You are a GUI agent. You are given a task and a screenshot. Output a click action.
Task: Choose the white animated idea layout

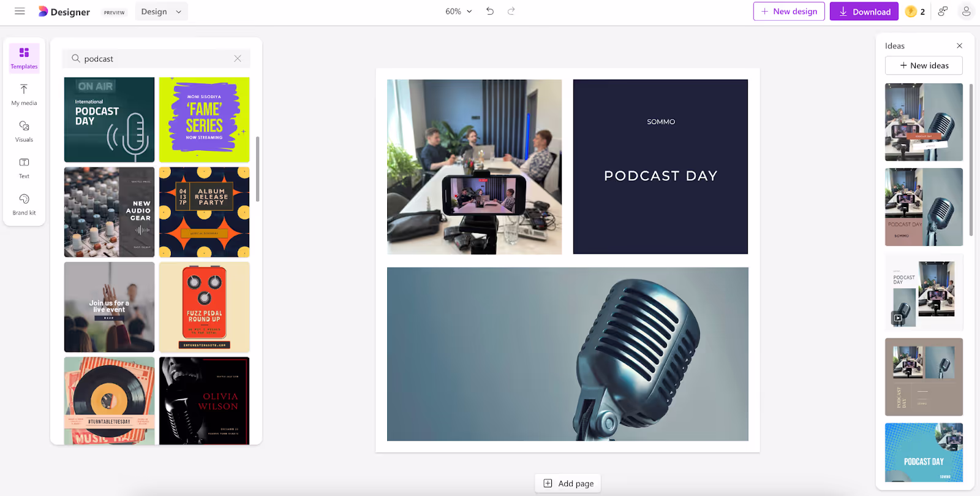click(x=924, y=292)
